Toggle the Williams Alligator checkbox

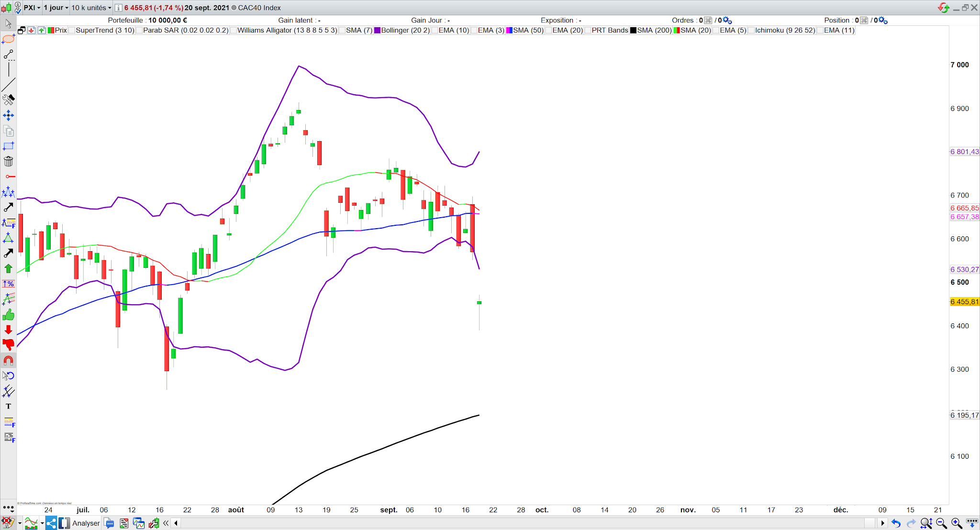point(234,30)
